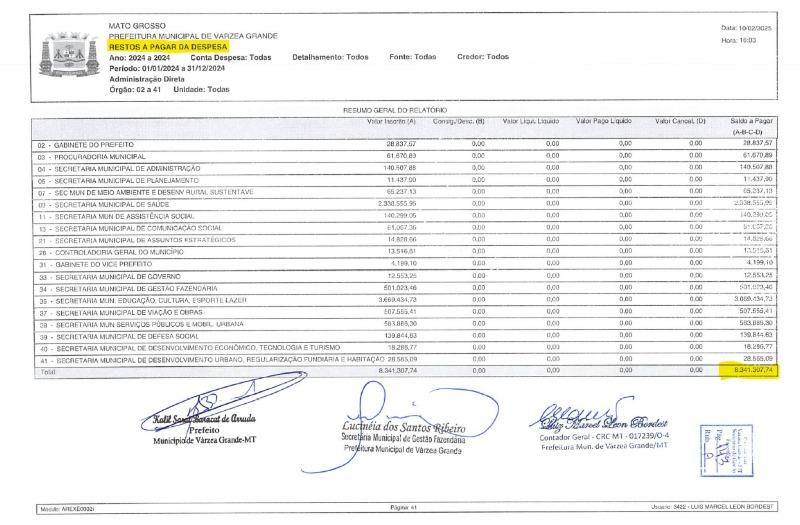Screen dimensions: 800x525
Task: Select row '11 - SECRETARIA MUN DE ASSISTÊNCIA SOCIAL'
Action: pyautogui.click(x=405, y=216)
